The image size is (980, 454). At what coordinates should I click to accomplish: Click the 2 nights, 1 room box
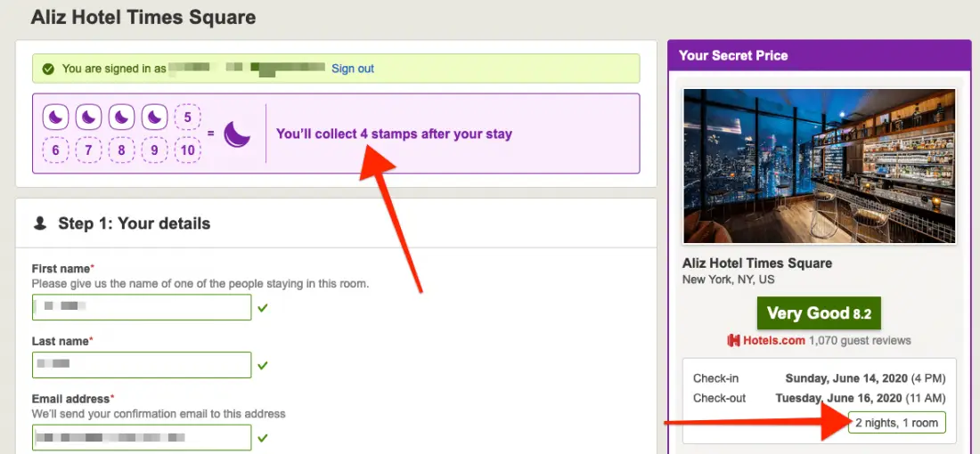point(896,423)
